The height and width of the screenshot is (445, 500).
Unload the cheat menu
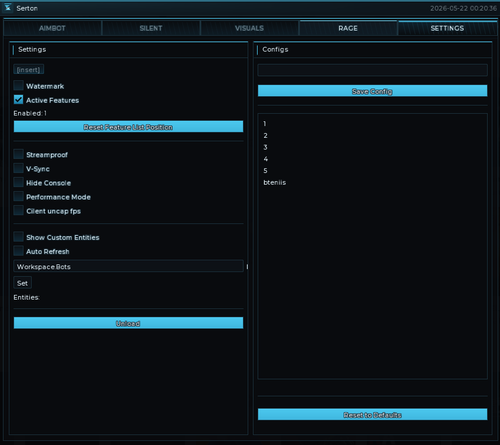tap(128, 323)
